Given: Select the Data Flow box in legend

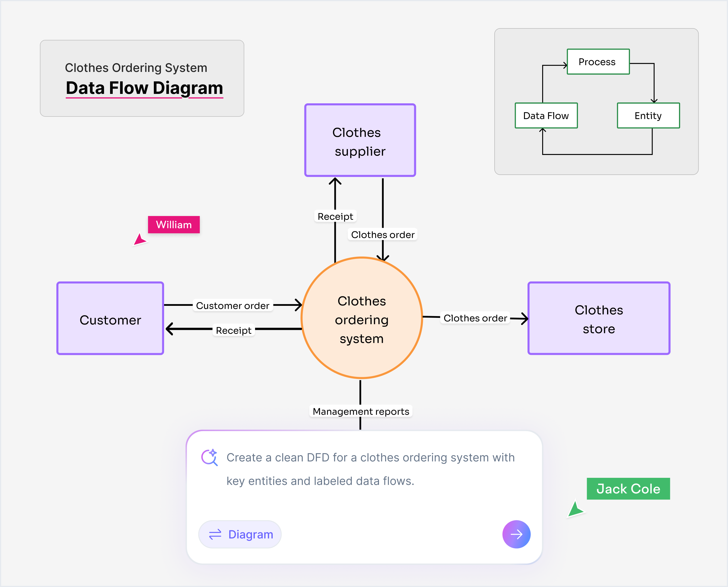Looking at the screenshot, I should point(546,116).
